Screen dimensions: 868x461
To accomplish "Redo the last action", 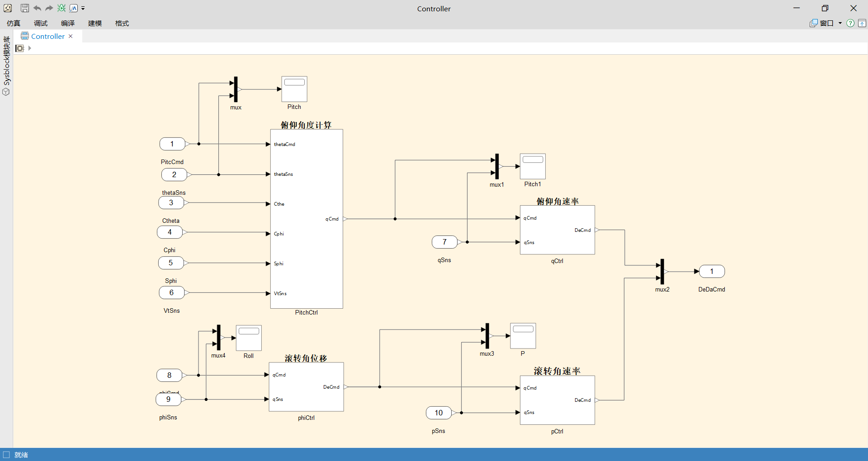I will [49, 8].
